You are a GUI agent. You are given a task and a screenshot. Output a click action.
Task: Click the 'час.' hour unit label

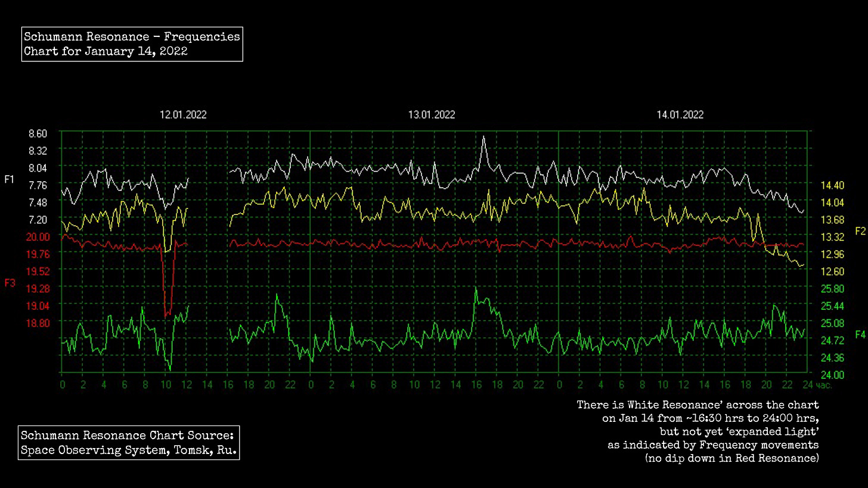pyautogui.click(x=824, y=385)
